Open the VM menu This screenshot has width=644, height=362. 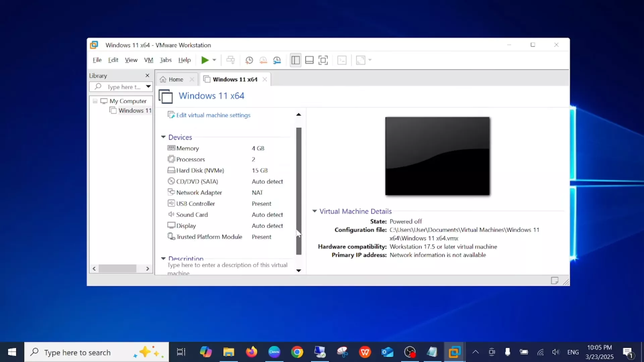pyautogui.click(x=148, y=60)
